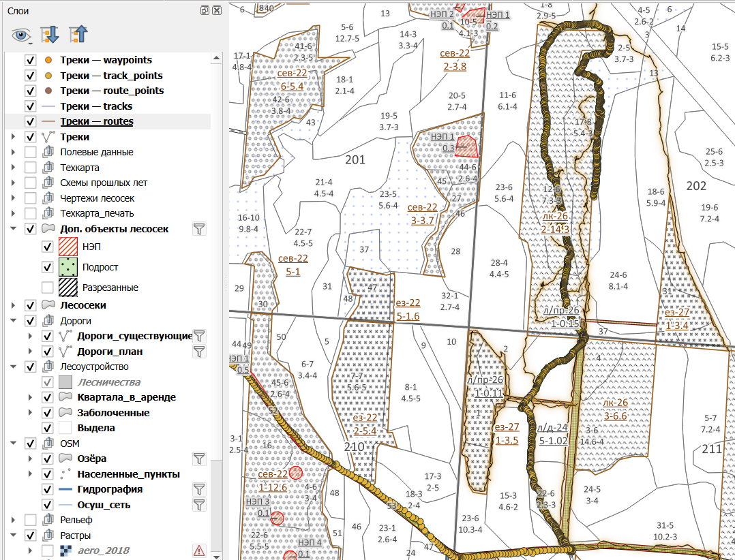Viewport: 735px width, 560px height.
Task: Click filter icon on Дороги_существующие
Action: pos(199,336)
